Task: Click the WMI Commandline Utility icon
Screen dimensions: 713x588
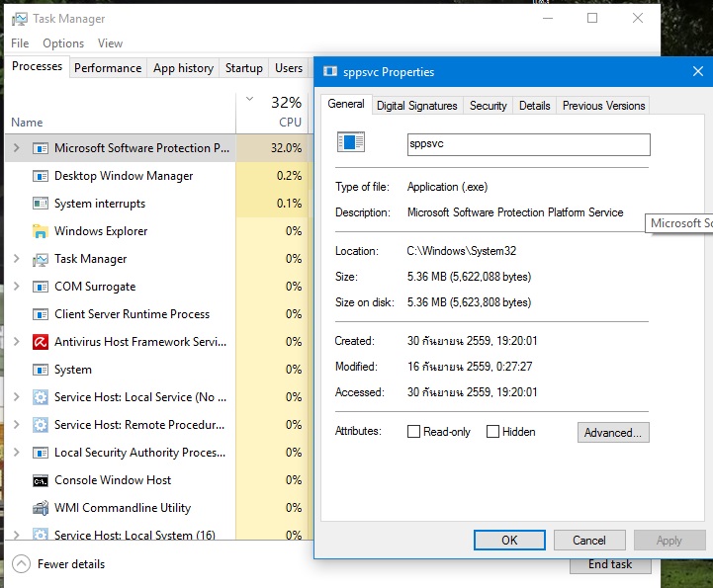Action: [41, 508]
